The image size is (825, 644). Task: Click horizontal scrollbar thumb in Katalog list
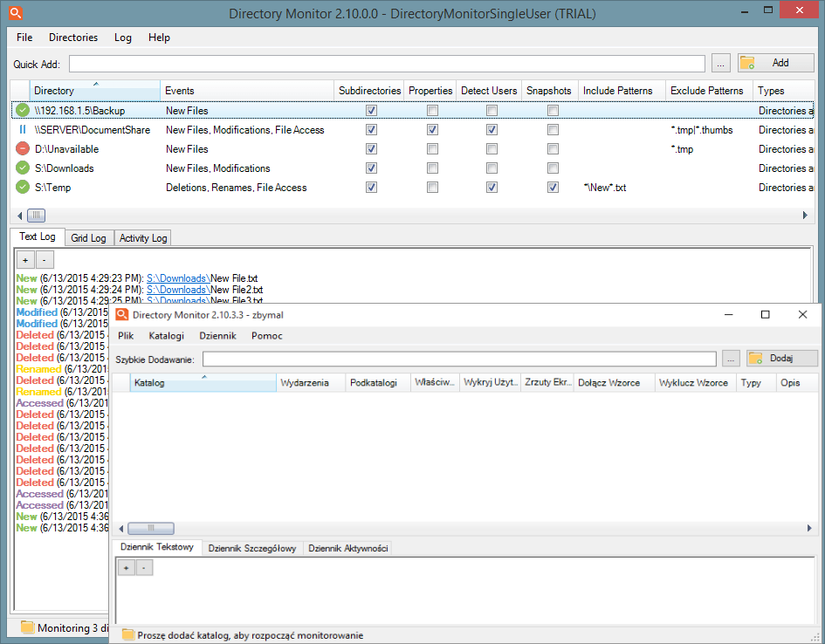click(151, 528)
